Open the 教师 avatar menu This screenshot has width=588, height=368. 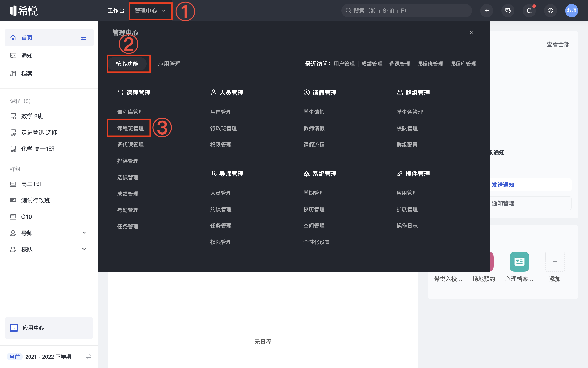pyautogui.click(x=571, y=11)
